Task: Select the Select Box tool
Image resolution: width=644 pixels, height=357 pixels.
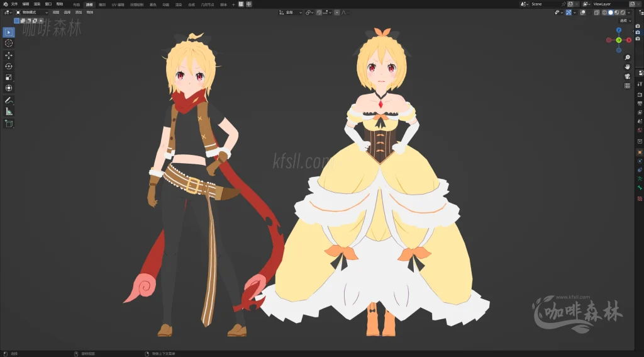Action: point(9,32)
